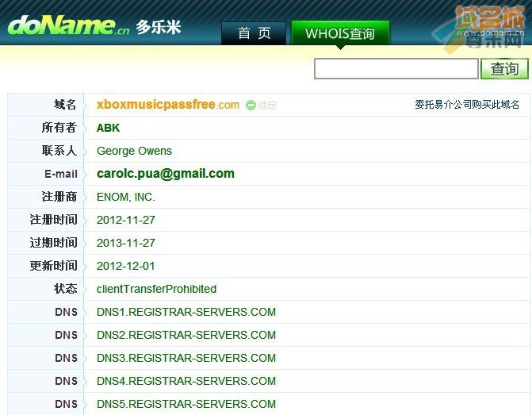532x415 pixels.
Task: Click the green lock status icon
Action: pyautogui.click(x=251, y=106)
